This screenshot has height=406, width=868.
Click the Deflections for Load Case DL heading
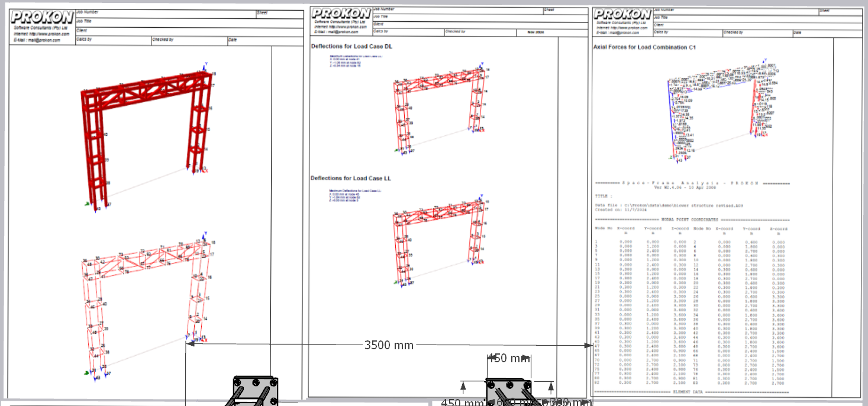[x=351, y=46]
